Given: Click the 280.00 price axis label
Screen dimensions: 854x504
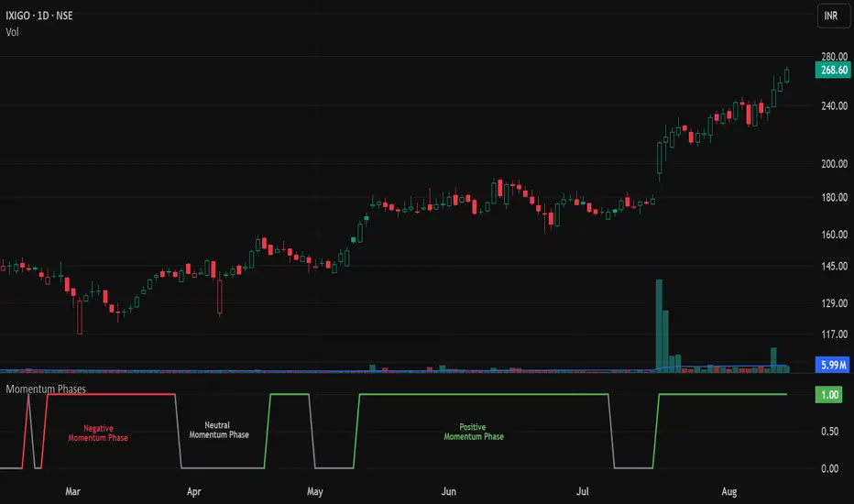Looking at the screenshot, I should click(834, 56).
